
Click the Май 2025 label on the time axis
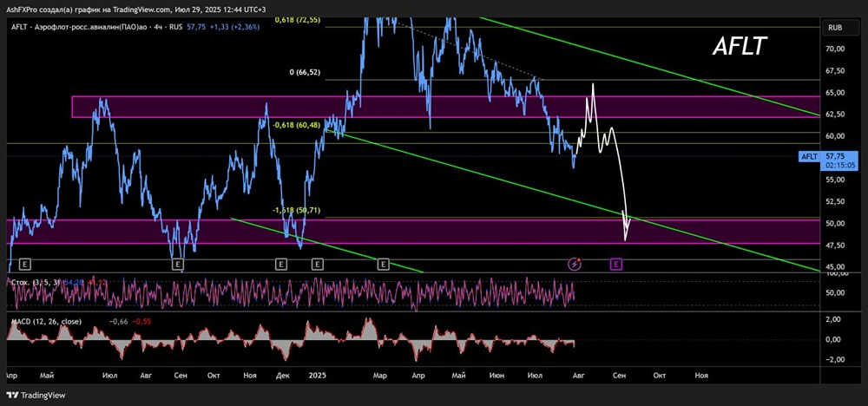(x=457, y=376)
